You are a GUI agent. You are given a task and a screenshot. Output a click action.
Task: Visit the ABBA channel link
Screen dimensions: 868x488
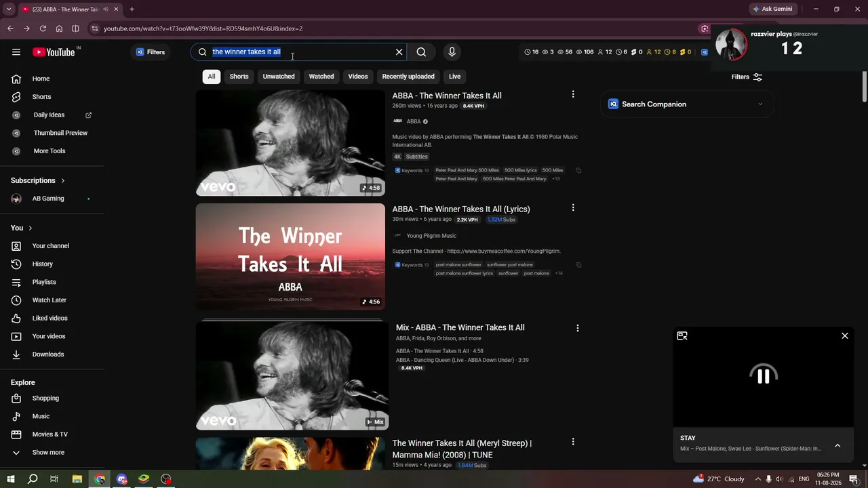[414, 122]
